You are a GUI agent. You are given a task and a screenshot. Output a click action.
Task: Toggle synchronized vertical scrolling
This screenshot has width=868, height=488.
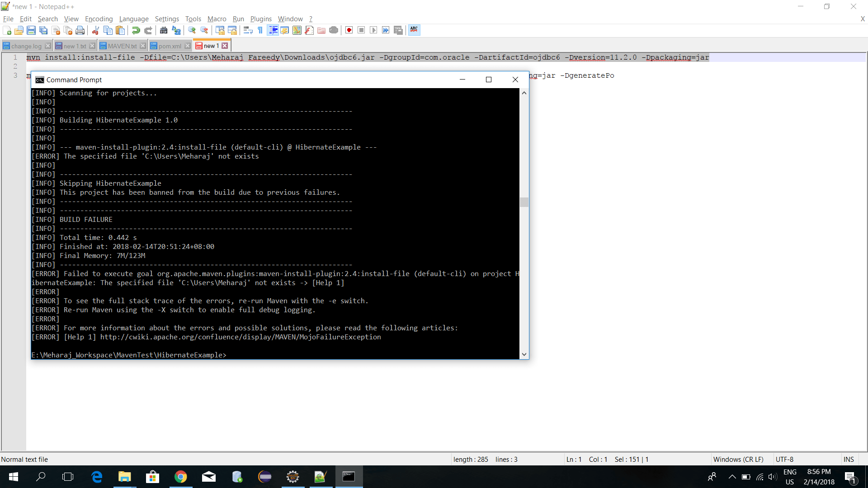220,30
